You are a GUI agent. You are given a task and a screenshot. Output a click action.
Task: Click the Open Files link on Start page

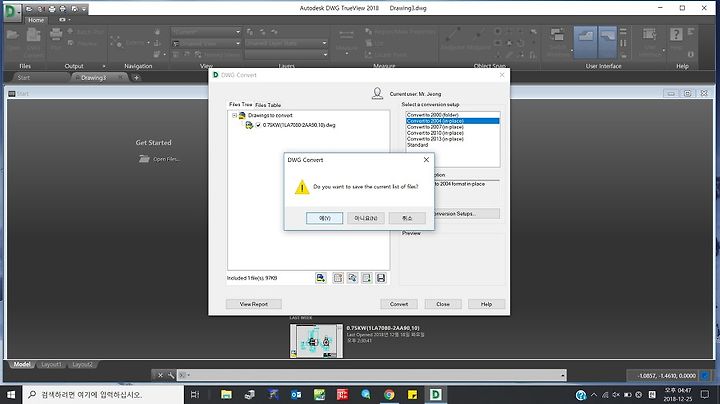160,159
